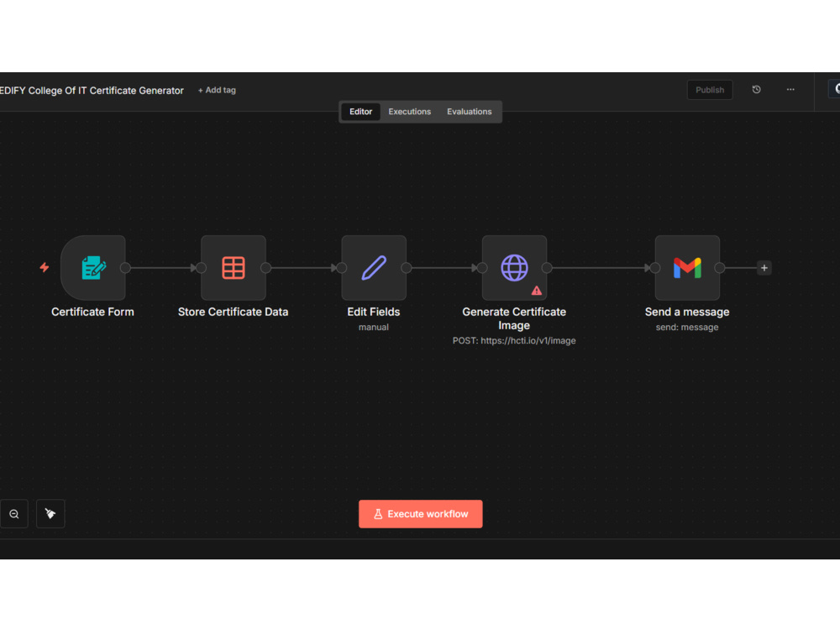Viewport: 840px width, 630px height.
Task: Open the three-dot more options menu
Action: coord(790,90)
